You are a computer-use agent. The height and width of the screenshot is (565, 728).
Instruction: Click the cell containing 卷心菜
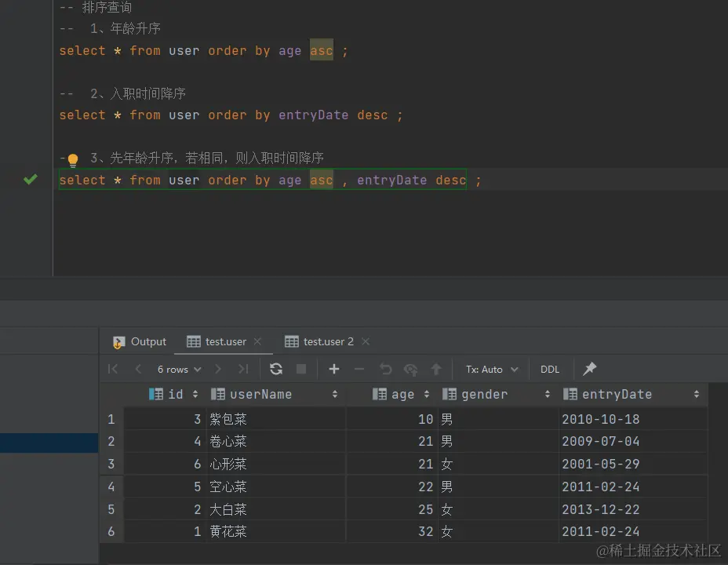[277, 441]
